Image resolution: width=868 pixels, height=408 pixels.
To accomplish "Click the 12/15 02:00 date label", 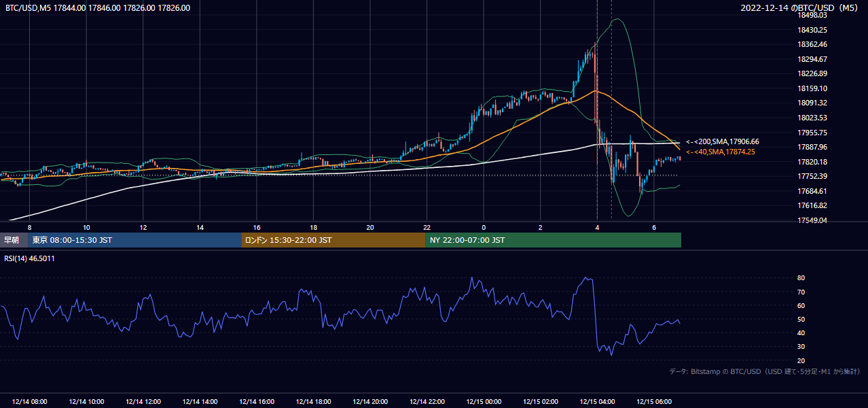I will pos(540,402).
